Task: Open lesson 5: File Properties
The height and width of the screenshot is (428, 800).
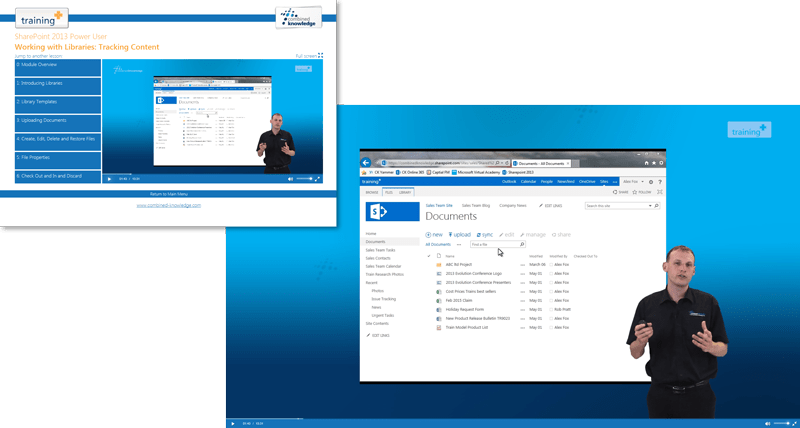Action: (58, 160)
